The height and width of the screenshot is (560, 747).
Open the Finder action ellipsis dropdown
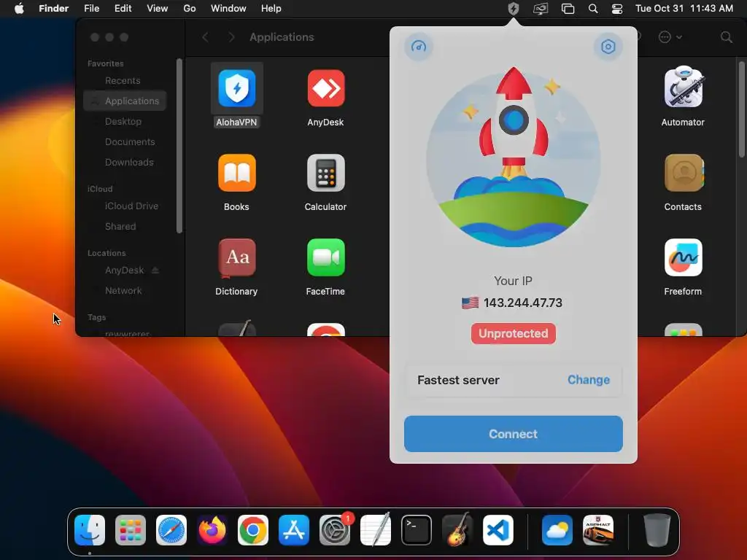point(670,37)
